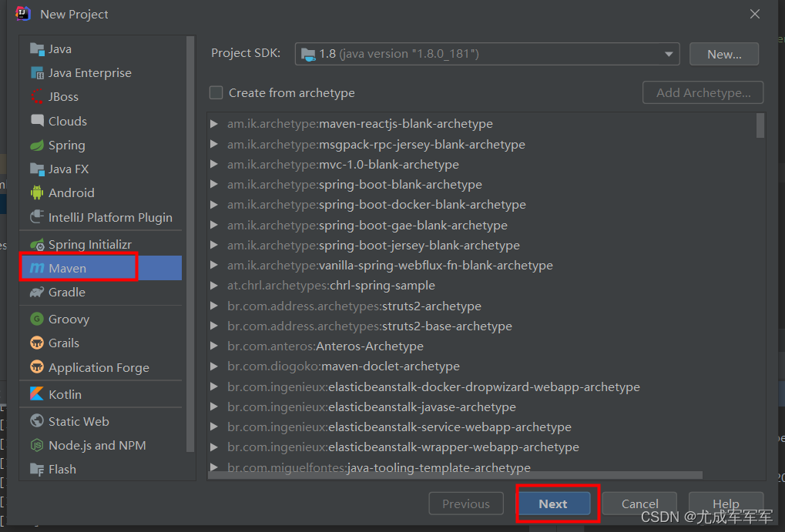Click the IntelliJ Platform Plugin icon
Screen dimensions: 785x532
tap(37, 216)
